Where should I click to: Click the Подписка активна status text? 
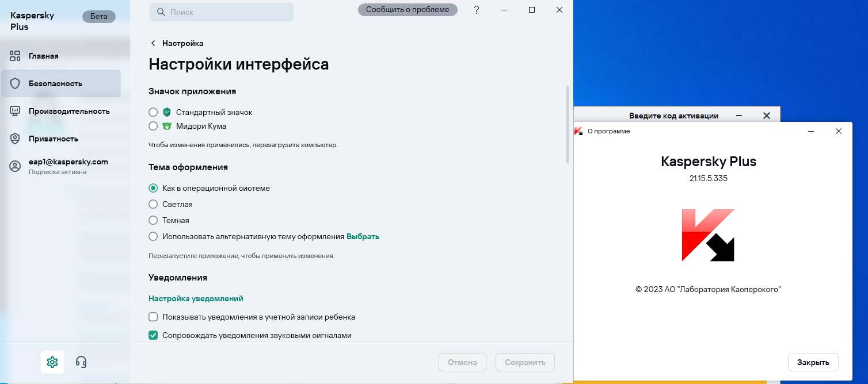pos(58,172)
